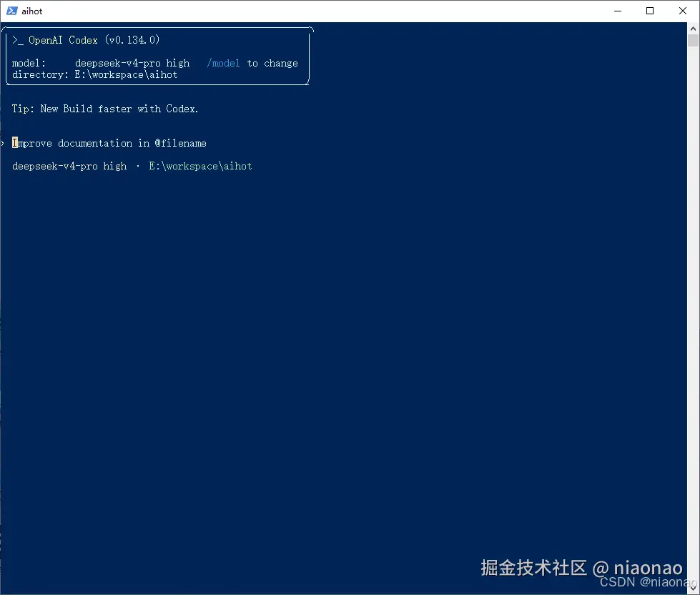
Task: Maximize the aihot terminal window
Action: pos(650,11)
